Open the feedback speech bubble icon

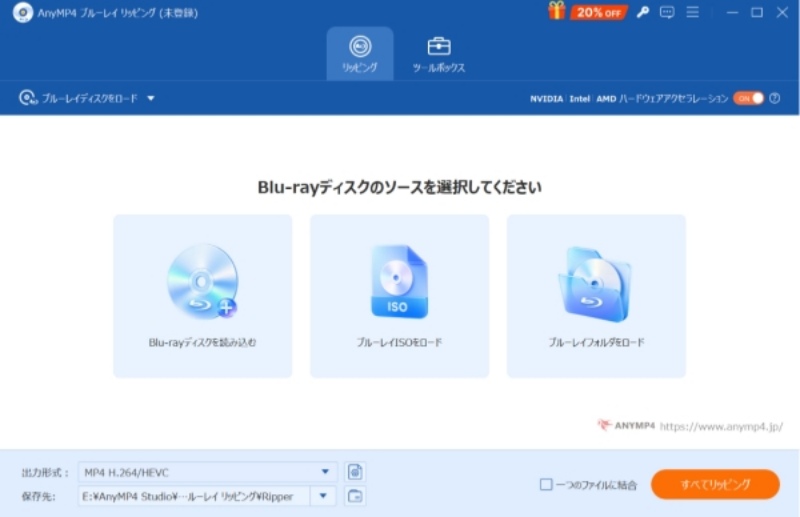click(x=667, y=12)
